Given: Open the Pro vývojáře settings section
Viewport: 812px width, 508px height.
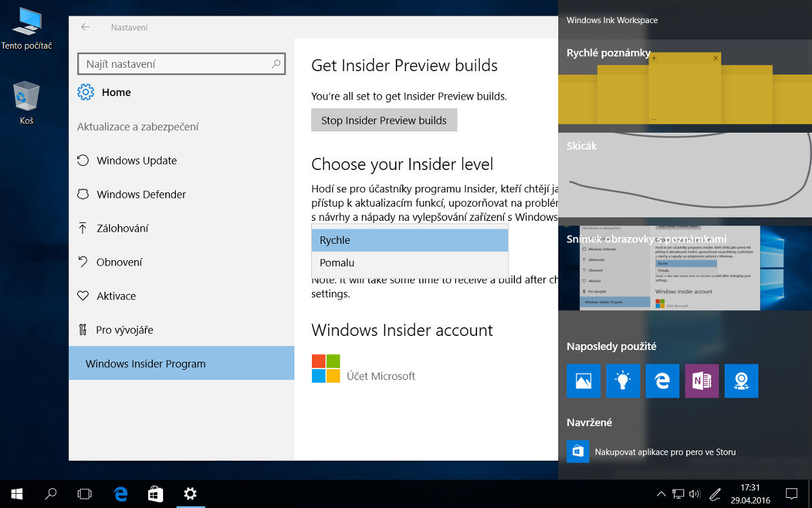Looking at the screenshot, I should 181,330.
